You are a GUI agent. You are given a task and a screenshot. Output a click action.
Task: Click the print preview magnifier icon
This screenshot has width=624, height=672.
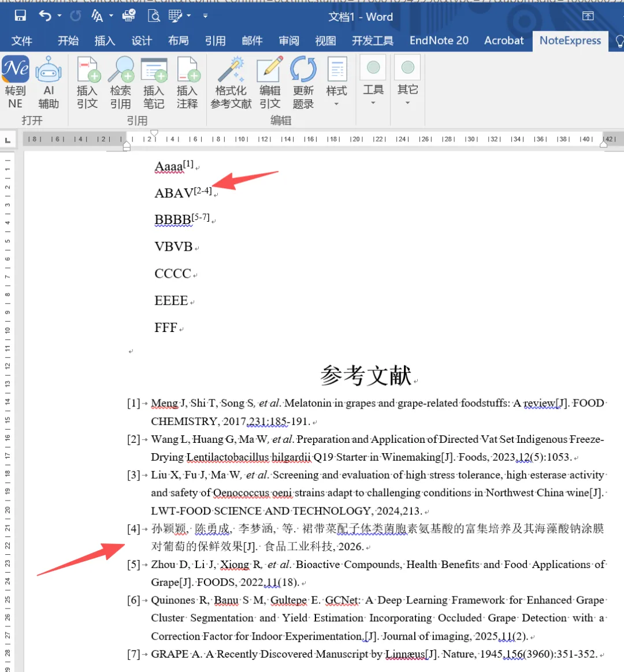[x=154, y=16]
